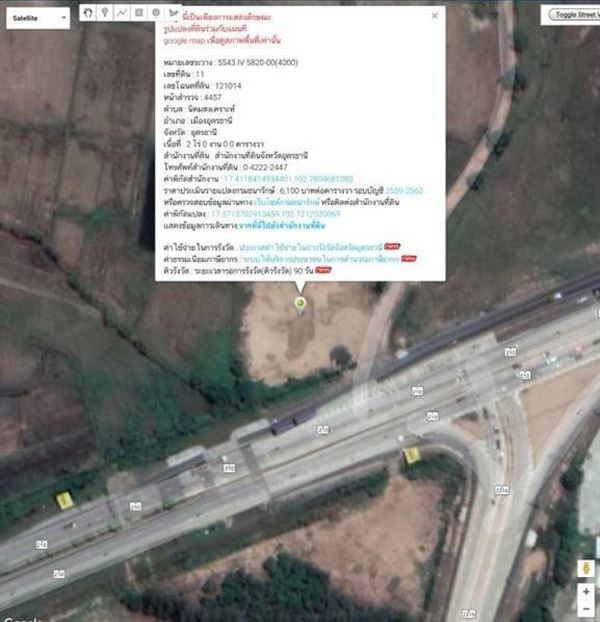600x622 pixels.
Task: Open the Satellite map type dropdown
Action: click(38, 18)
